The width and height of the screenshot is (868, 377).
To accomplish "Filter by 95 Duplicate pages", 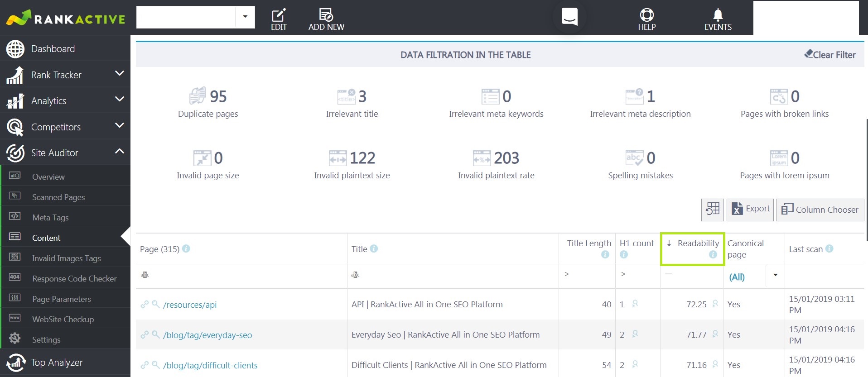I will point(208,103).
